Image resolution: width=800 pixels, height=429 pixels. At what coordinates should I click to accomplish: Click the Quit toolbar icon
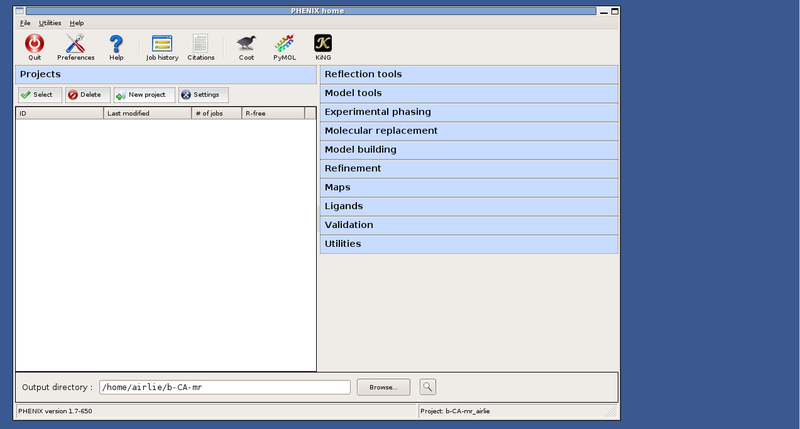34,44
